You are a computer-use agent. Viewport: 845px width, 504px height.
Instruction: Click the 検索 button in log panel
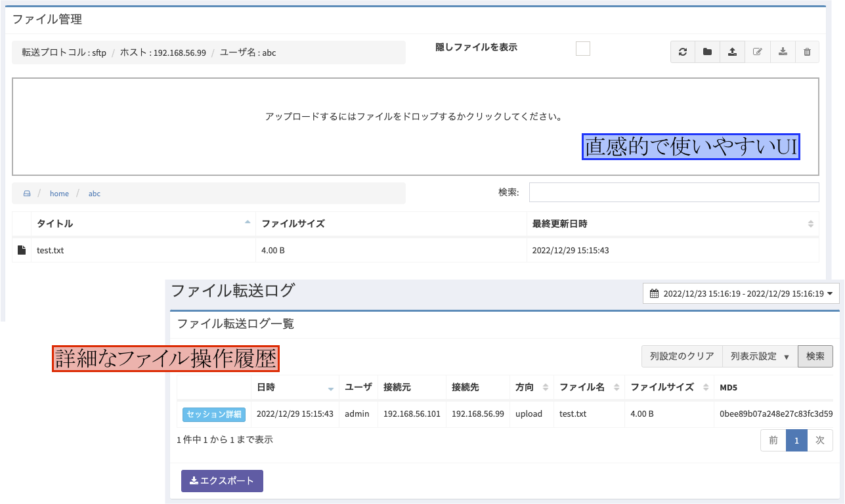[x=815, y=356]
